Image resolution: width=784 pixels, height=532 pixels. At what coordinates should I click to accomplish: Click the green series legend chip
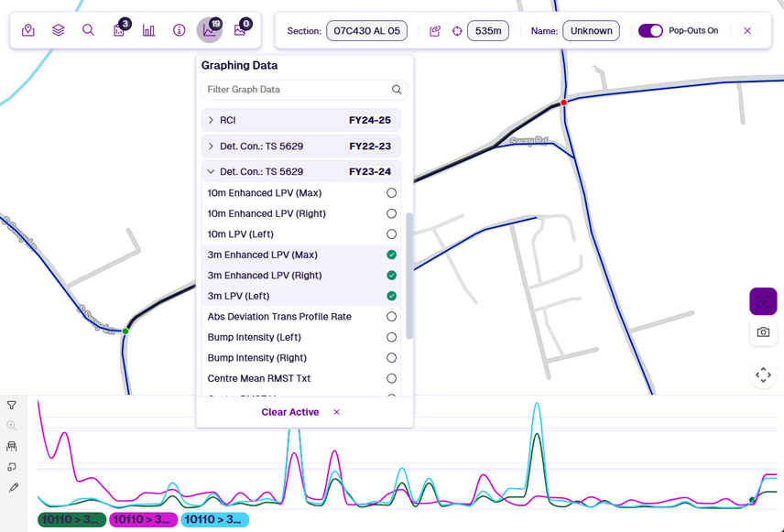pos(72,519)
